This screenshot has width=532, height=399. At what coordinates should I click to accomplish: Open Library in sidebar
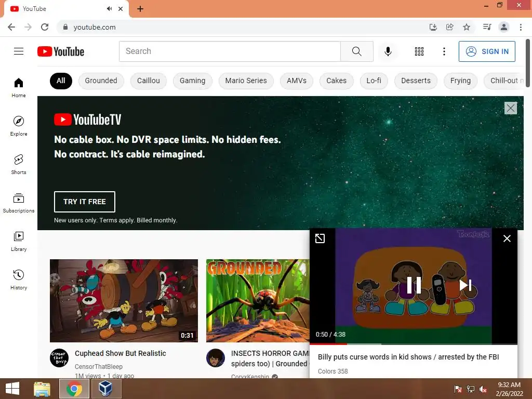tap(19, 241)
